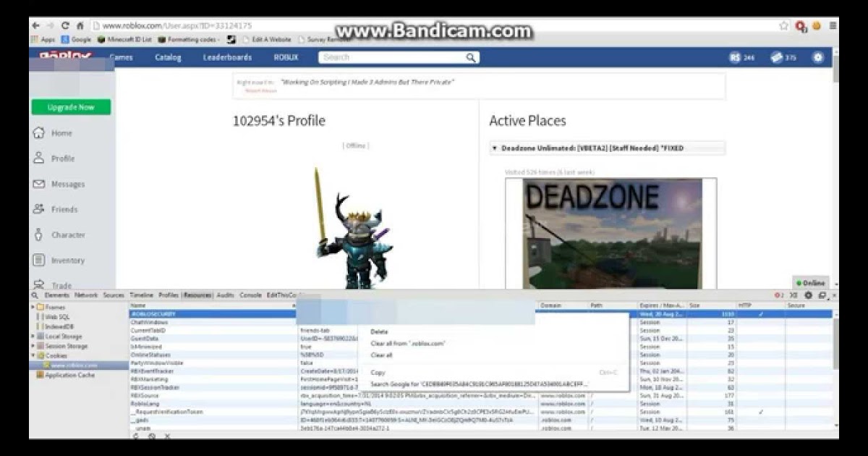
Task: Select Web SQL in the resources tree
Action: coord(57,316)
